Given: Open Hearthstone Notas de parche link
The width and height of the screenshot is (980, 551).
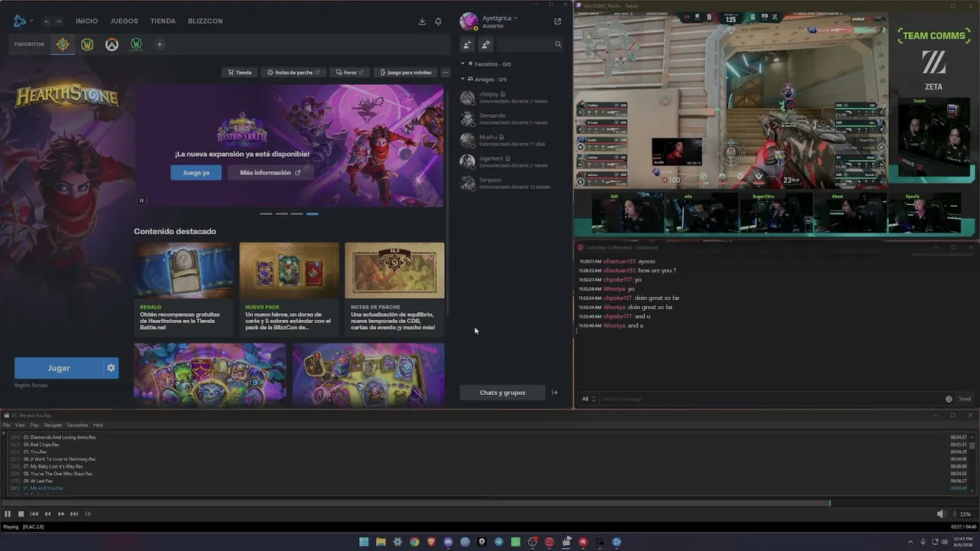Looking at the screenshot, I should point(293,73).
